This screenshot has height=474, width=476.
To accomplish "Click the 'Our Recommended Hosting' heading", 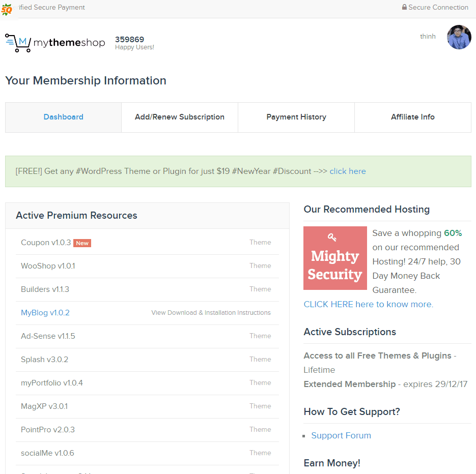I will coord(367,209).
